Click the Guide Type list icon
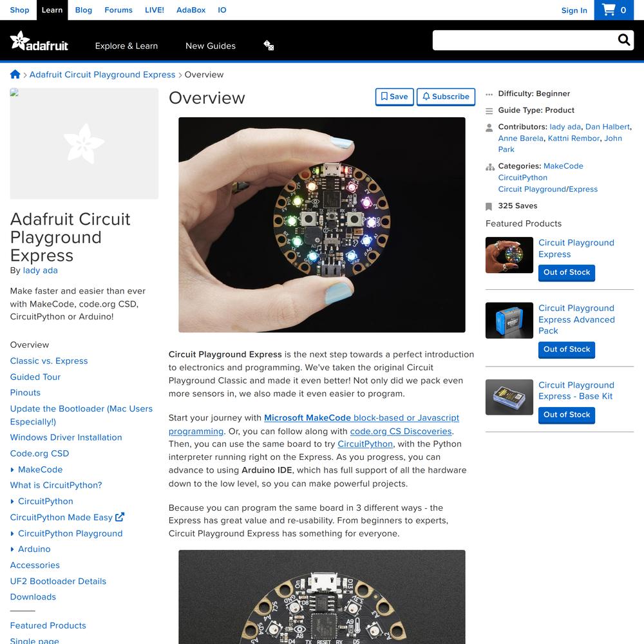This screenshot has width=644, height=644. [489, 111]
